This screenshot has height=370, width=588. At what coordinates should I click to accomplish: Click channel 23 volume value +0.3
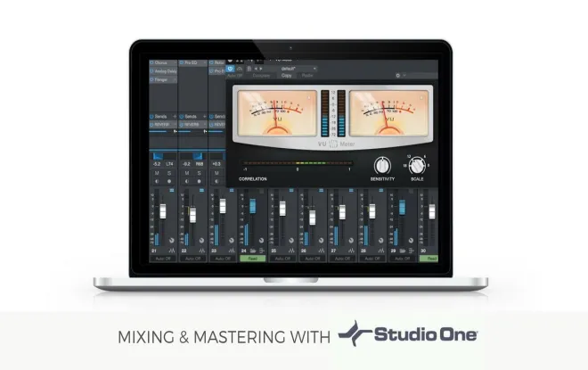pos(216,164)
